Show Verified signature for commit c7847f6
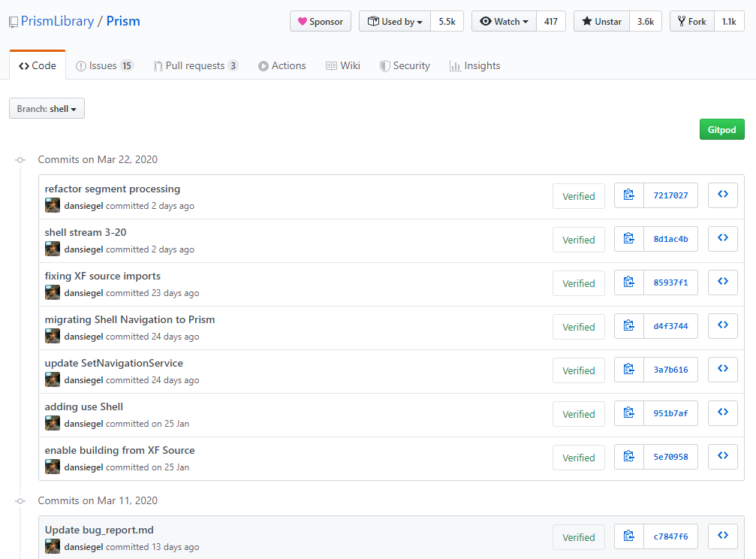 (579, 537)
